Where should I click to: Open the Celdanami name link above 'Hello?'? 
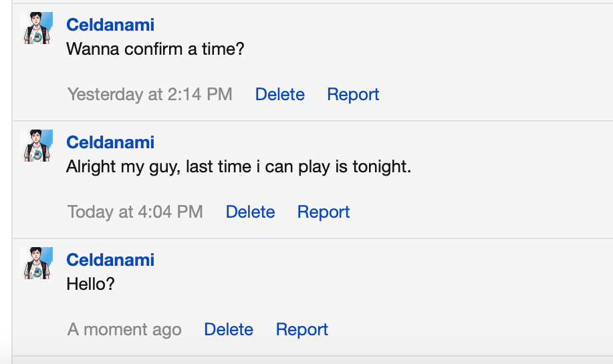[110, 260]
